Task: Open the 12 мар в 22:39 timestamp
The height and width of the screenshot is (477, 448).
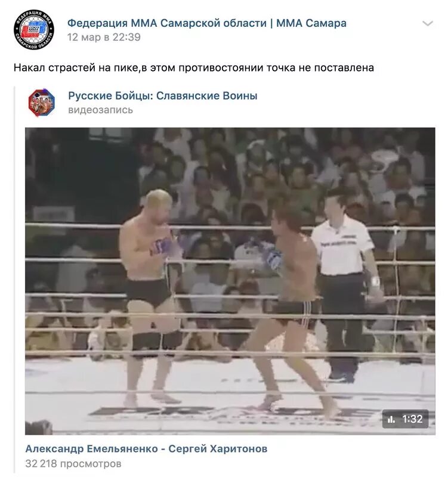Action: pos(104,37)
